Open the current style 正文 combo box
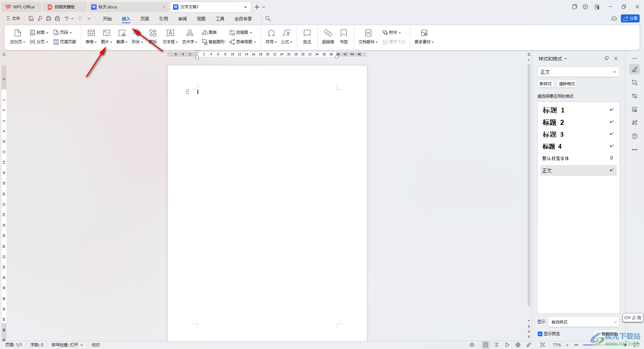644x349 pixels. (578, 72)
